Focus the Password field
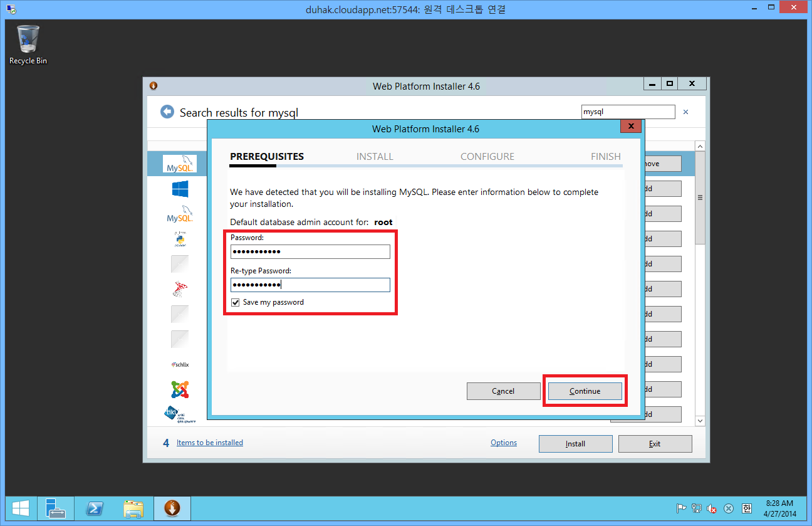Image resolution: width=812 pixels, height=526 pixels. pos(310,251)
